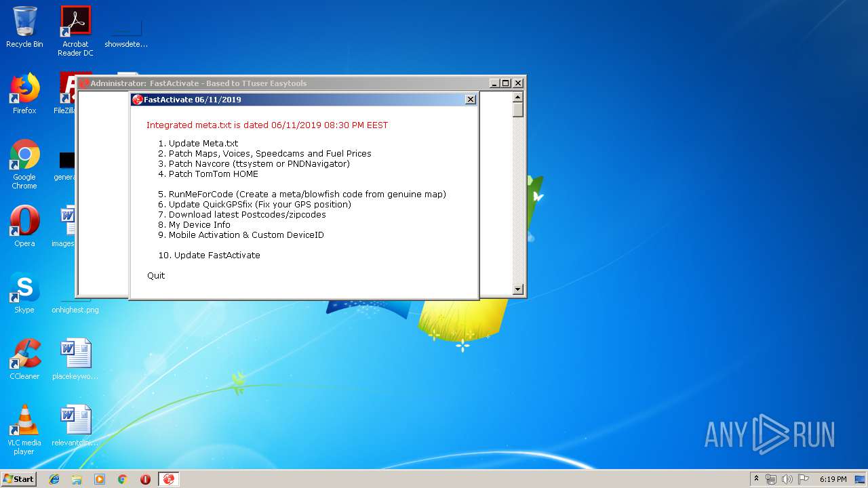Choose Patch TomTom HOME option
868x488 pixels.
click(x=208, y=174)
